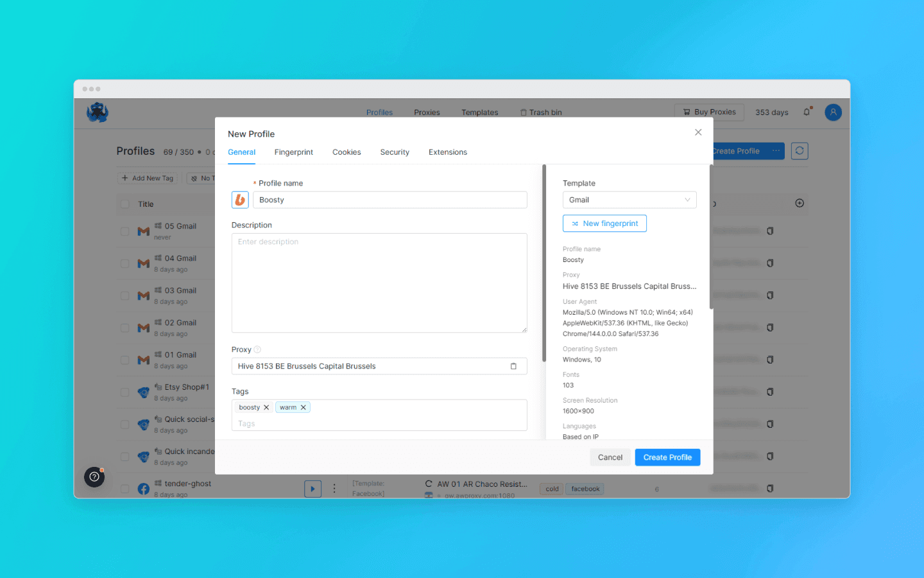Viewport: 924px width, 578px height.
Task: Open the Extensions tab
Action: click(x=448, y=152)
